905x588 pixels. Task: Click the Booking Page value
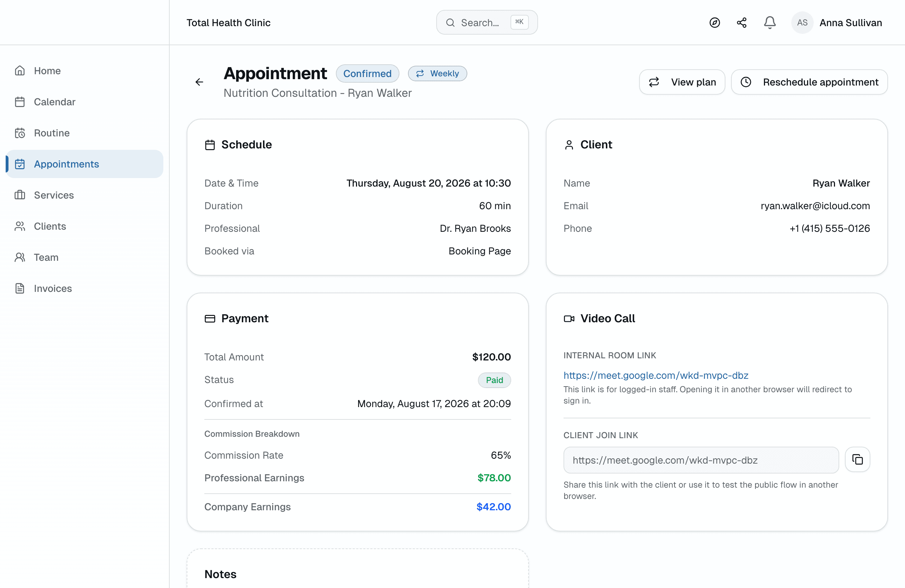point(479,251)
